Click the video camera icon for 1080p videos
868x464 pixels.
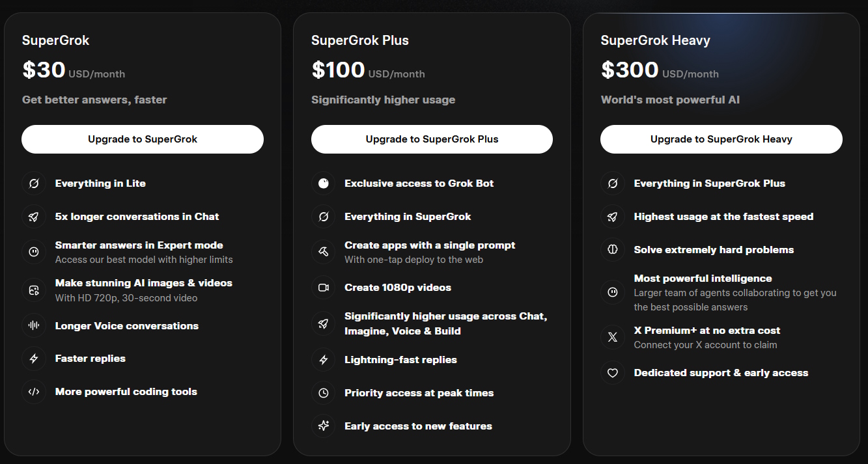point(323,288)
